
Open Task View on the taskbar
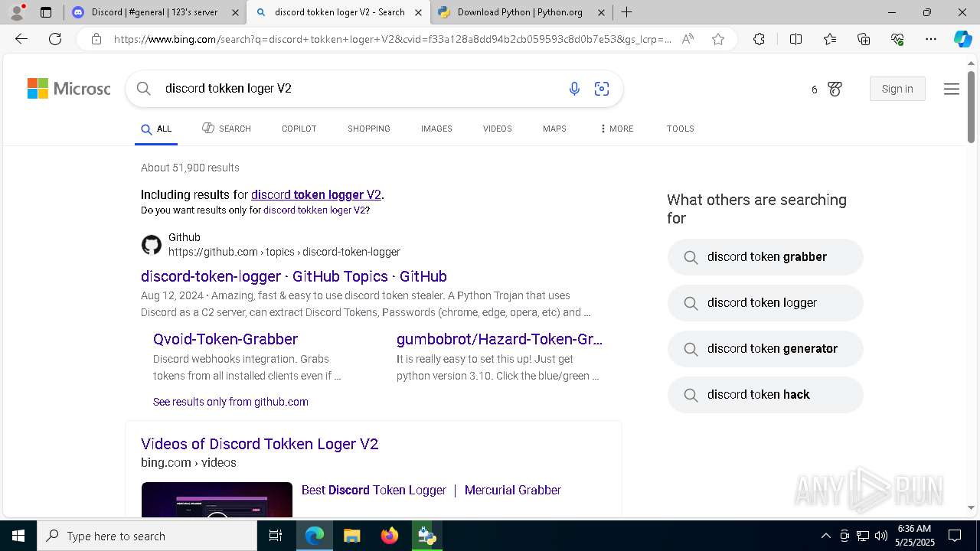[x=276, y=536]
